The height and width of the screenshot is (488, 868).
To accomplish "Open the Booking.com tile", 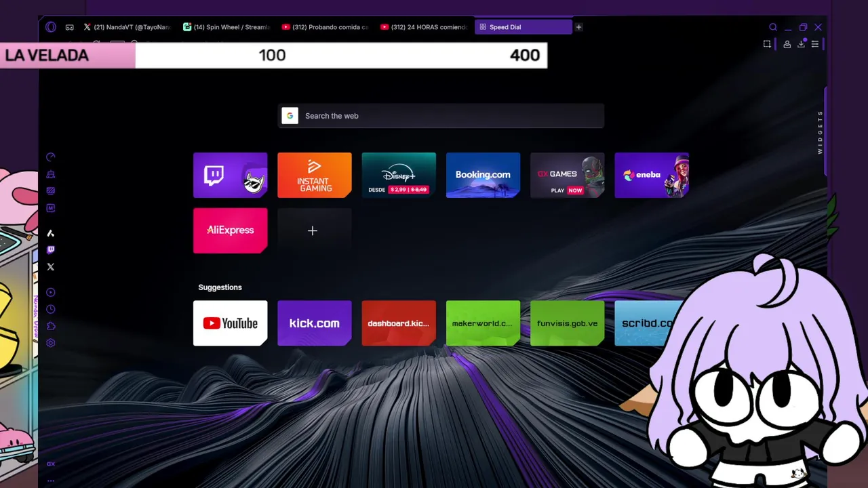I will click(483, 175).
